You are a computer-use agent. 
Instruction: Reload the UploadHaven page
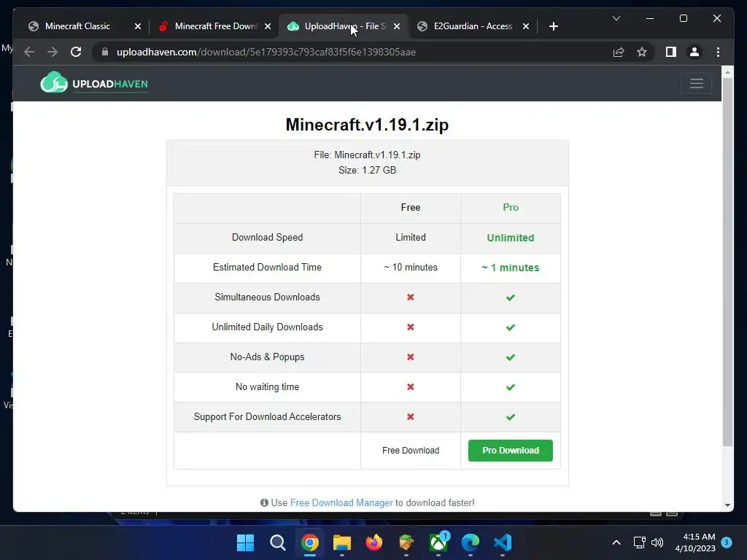click(76, 52)
